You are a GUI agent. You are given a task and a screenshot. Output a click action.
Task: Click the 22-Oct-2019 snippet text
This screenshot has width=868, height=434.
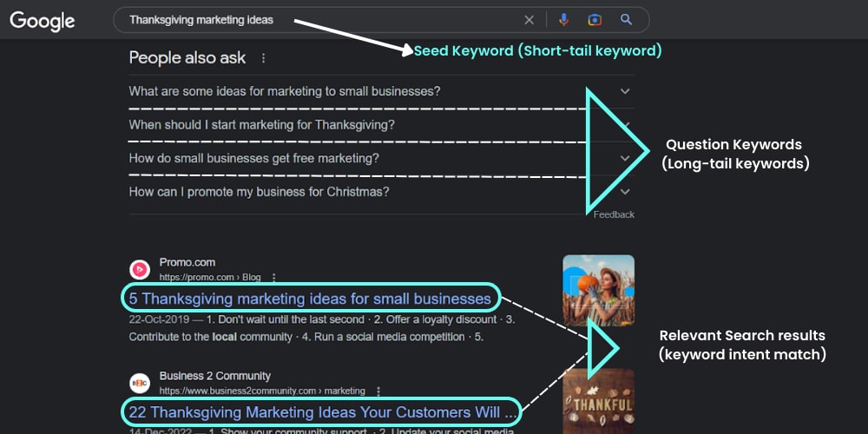[322, 328]
